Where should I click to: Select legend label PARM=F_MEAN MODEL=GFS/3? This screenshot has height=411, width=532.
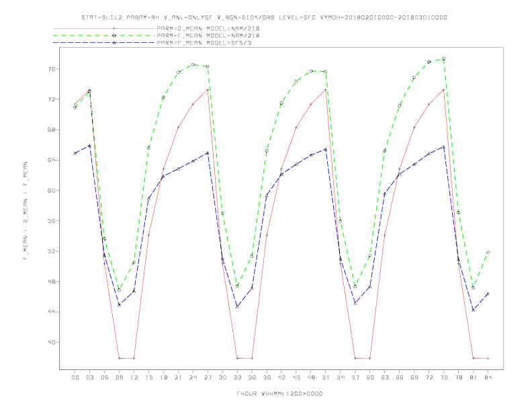[x=204, y=43]
